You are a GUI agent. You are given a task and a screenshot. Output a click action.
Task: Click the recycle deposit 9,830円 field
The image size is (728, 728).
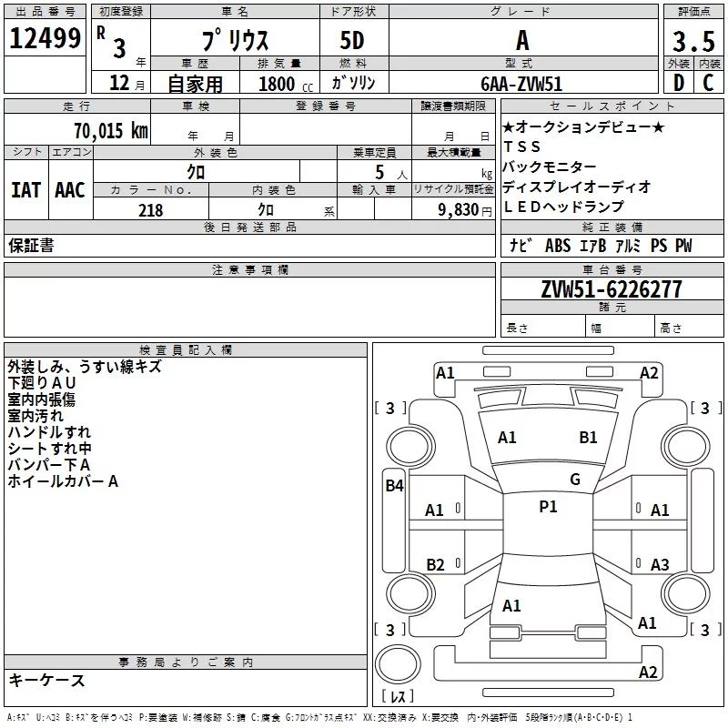[x=453, y=208]
